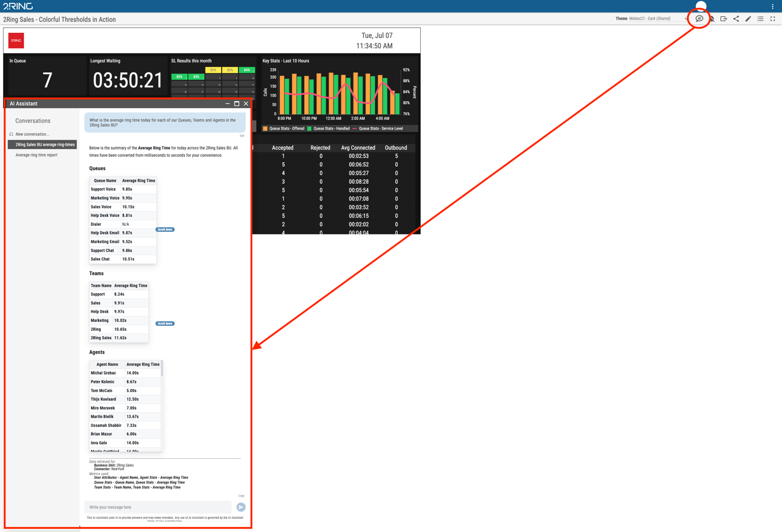782x532 pixels.
Task: Open the three-dot menu in top bar
Action: point(773,7)
